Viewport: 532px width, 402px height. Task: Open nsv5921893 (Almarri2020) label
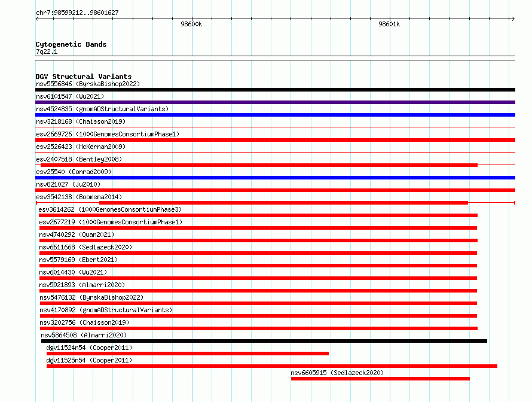[x=82, y=285]
